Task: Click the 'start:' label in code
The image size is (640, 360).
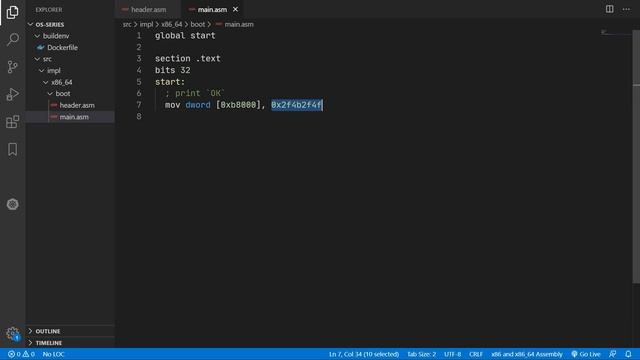Action: click(170, 82)
